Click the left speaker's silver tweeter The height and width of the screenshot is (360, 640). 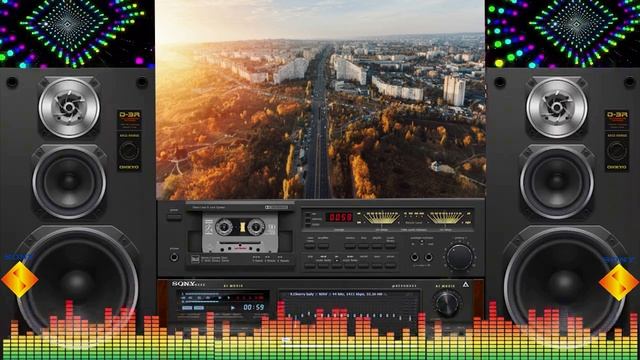69,108
